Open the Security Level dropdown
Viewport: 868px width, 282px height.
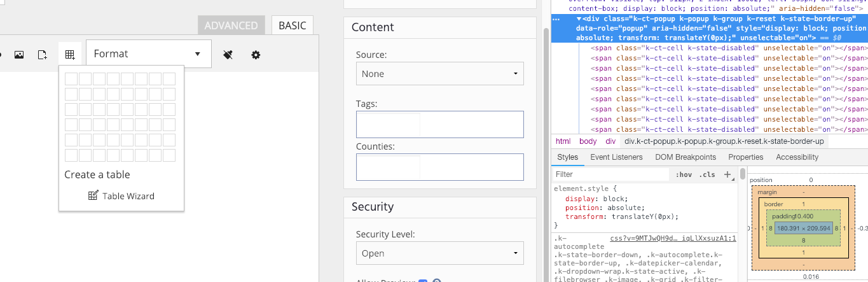click(439, 253)
